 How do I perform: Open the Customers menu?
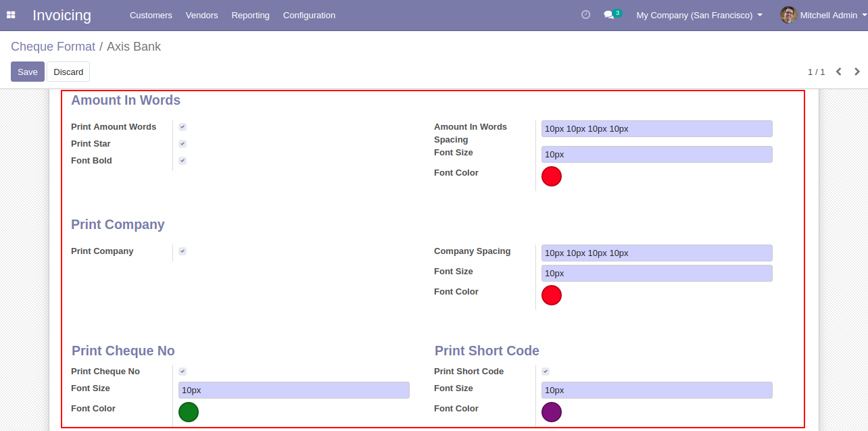[x=151, y=15]
